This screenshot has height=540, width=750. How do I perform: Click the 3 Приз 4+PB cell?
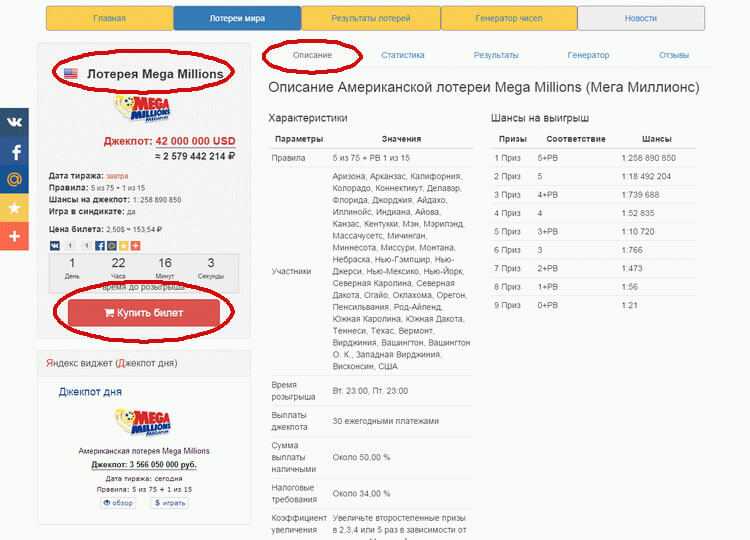coord(548,195)
